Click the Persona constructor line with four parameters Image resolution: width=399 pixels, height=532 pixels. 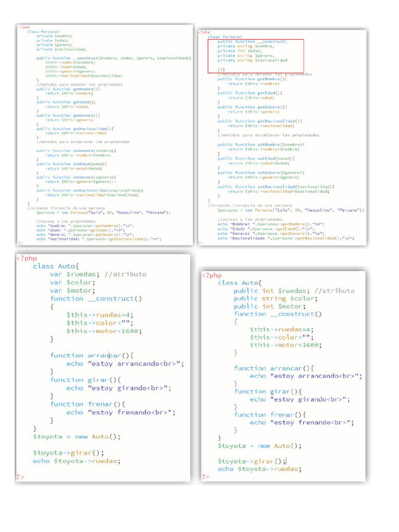(114, 58)
